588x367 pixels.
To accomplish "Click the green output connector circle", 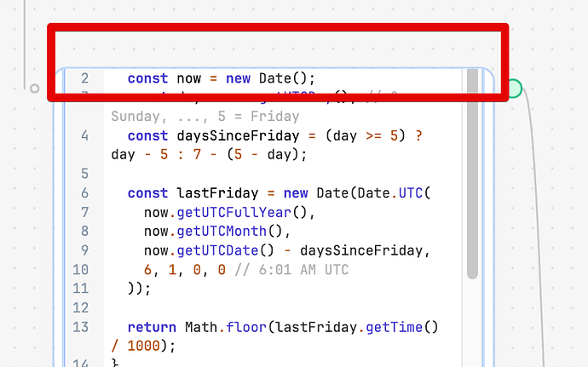I will coord(513,88).
